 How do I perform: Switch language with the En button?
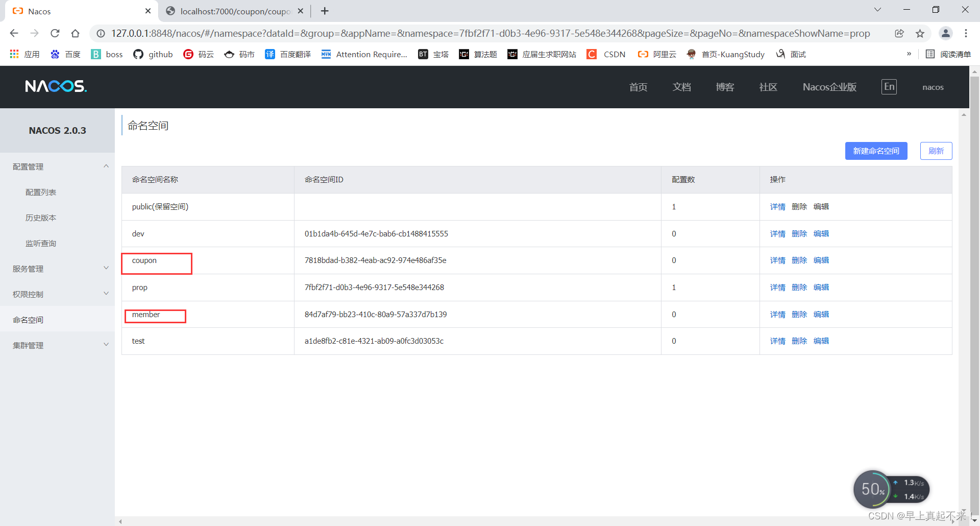tap(889, 87)
